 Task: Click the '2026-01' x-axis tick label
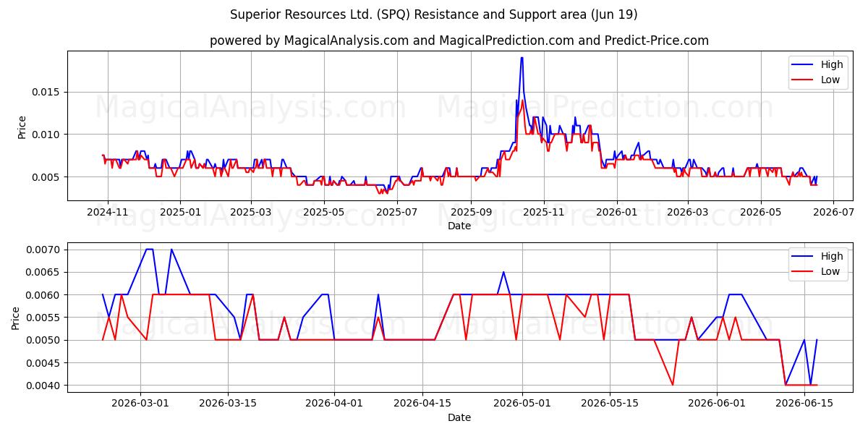point(616,212)
